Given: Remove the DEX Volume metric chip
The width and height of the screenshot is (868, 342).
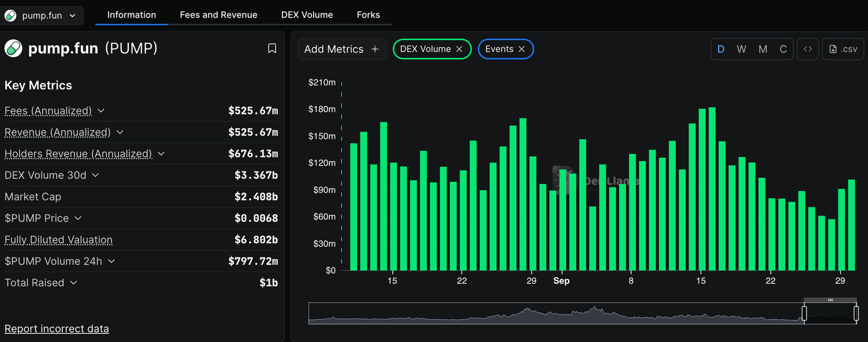Looking at the screenshot, I should (x=459, y=49).
